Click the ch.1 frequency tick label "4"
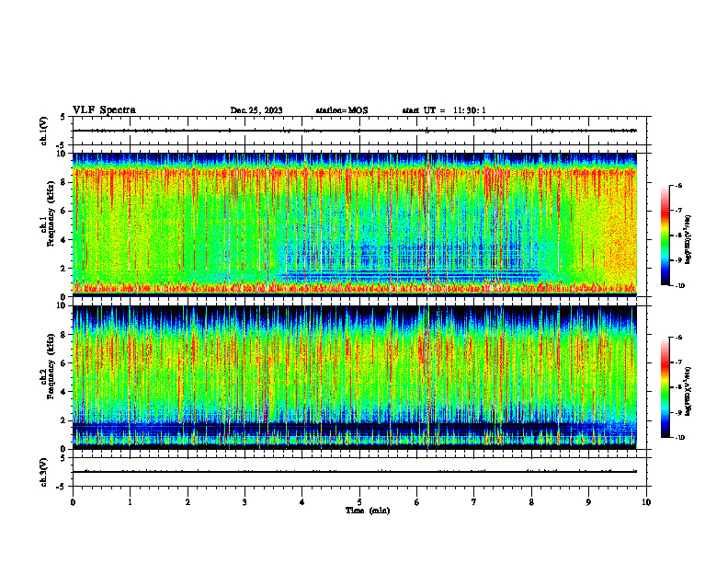This screenshot has width=728, height=563. click(x=65, y=240)
